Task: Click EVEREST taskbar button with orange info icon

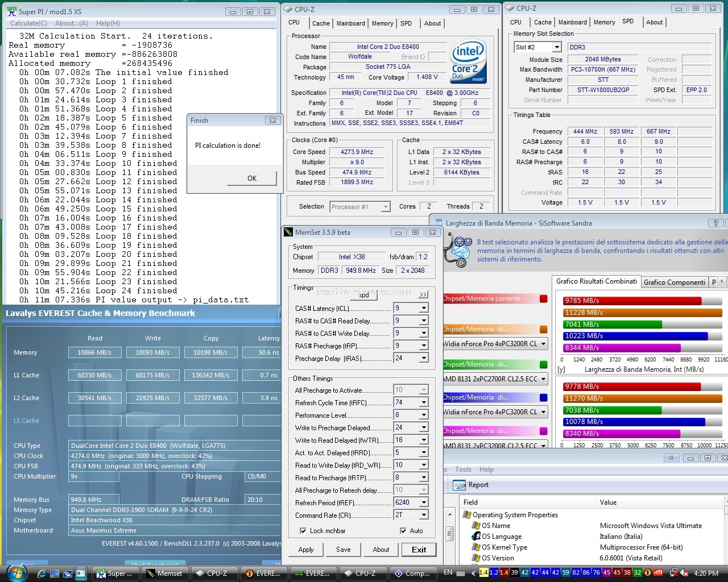Action: 263,573
